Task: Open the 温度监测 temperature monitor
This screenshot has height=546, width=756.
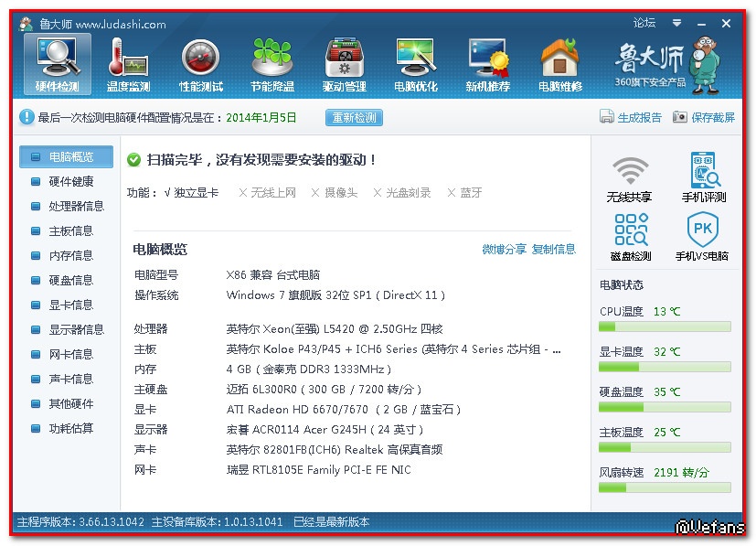Action: pyautogui.click(x=128, y=64)
